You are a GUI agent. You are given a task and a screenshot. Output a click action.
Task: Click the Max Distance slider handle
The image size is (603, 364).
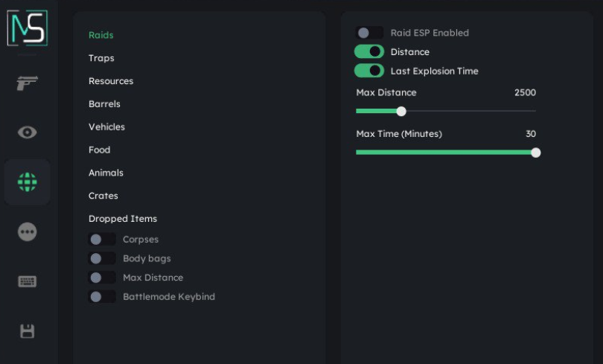coord(401,112)
